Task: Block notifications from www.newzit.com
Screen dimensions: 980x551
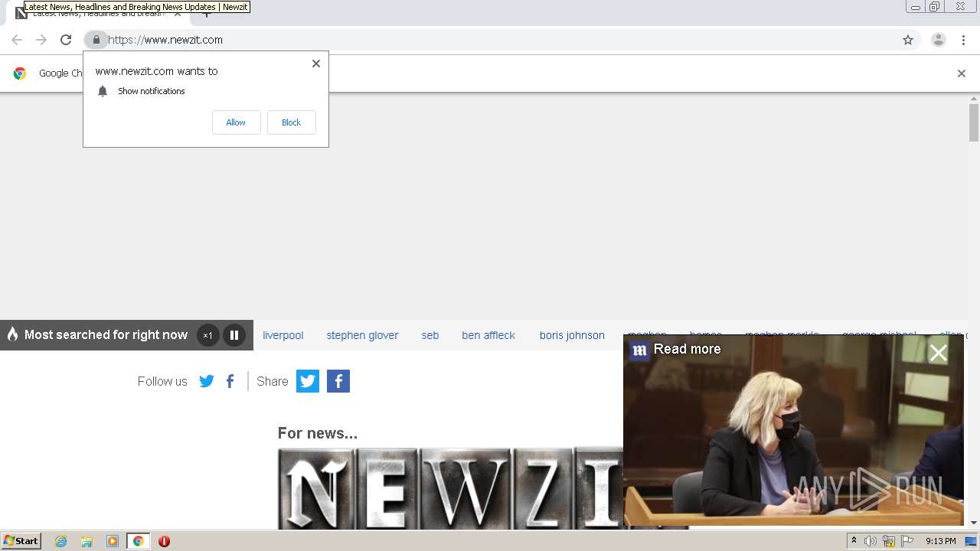Action: tap(291, 122)
